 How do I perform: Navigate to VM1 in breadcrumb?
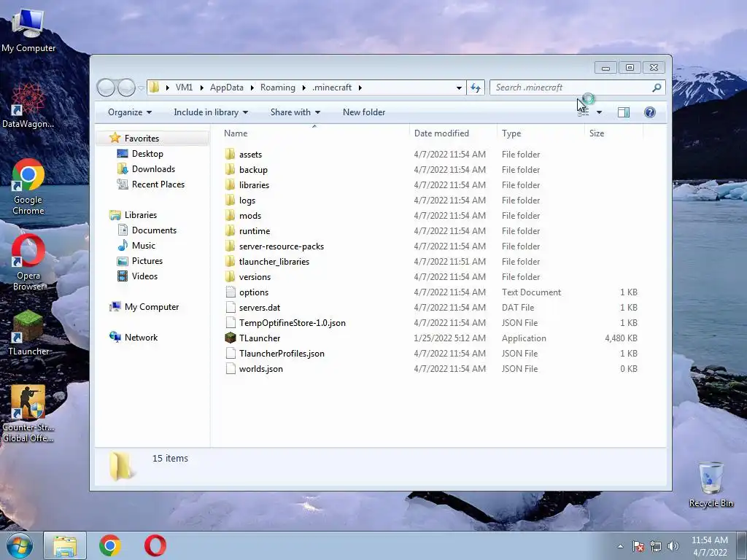click(x=184, y=87)
